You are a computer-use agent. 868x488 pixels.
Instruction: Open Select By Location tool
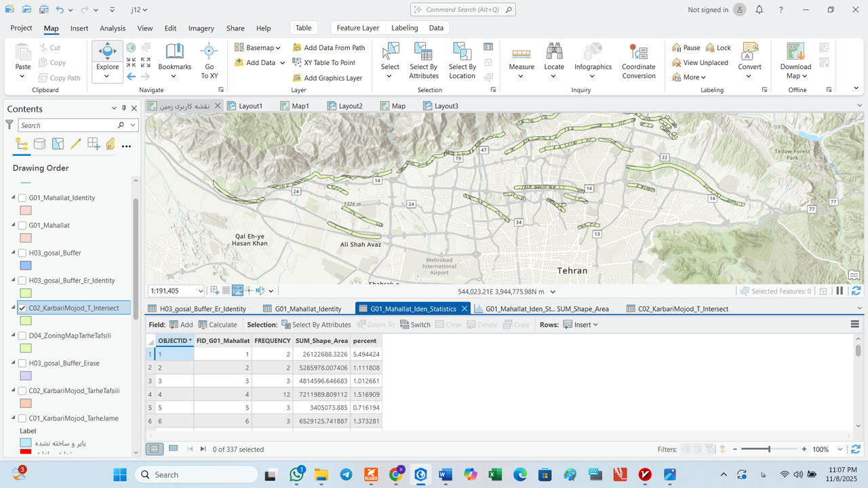(x=462, y=61)
